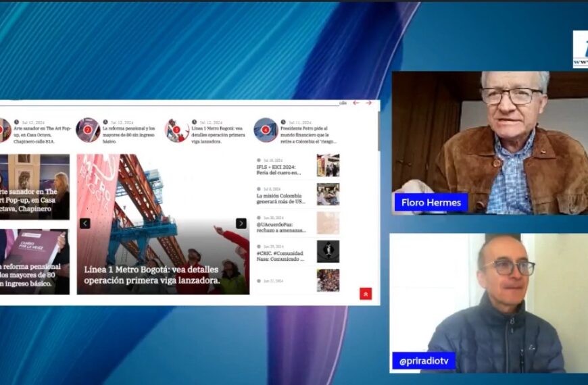Click the @priradiotv video feed
588x385 pixels.
click(489, 303)
